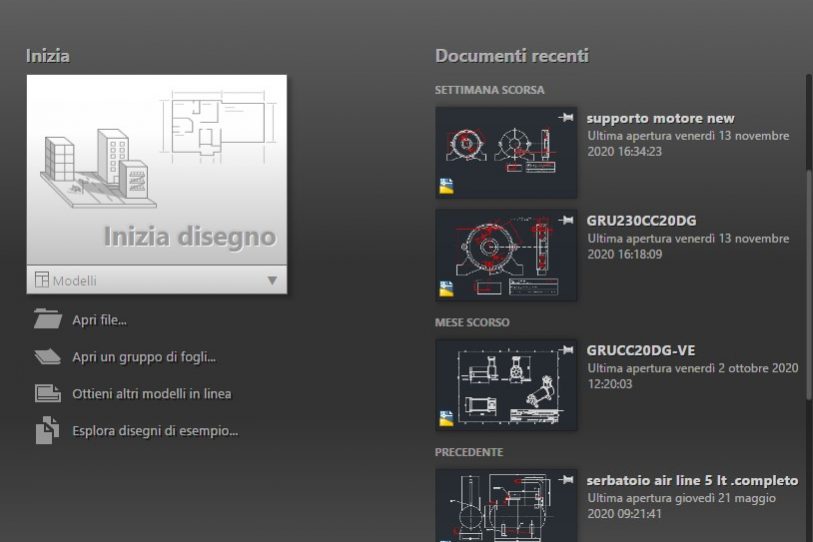Toggle pin on serbatoio air line drawing

point(567,480)
